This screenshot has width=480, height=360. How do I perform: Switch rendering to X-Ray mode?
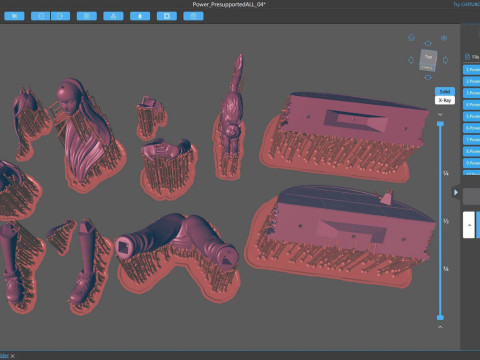tap(445, 100)
